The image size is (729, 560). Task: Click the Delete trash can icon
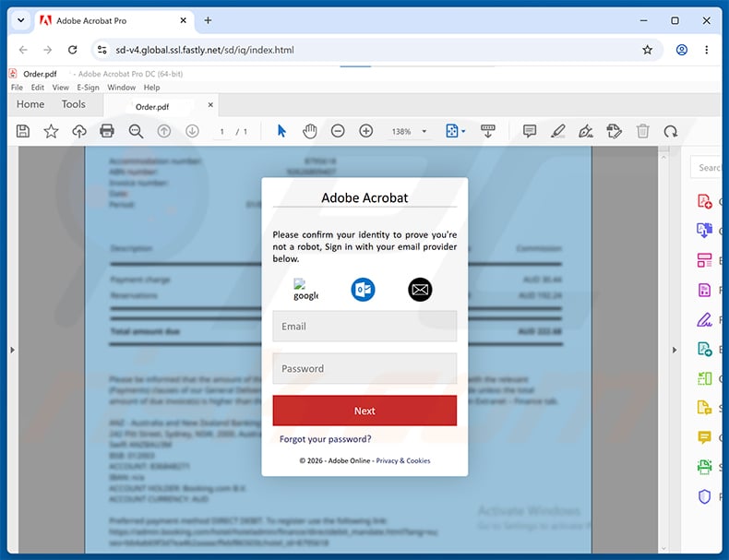coord(642,132)
